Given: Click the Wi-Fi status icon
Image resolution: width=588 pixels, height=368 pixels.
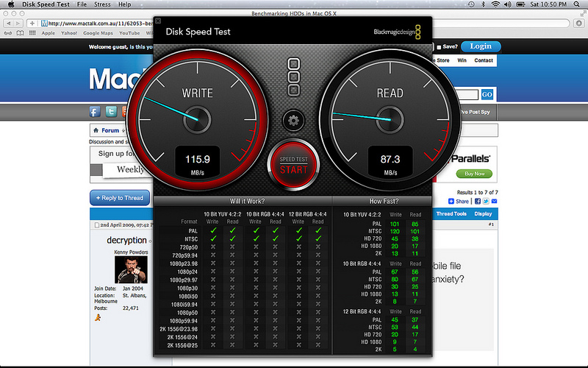Looking at the screenshot, I should tap(495, 4).
